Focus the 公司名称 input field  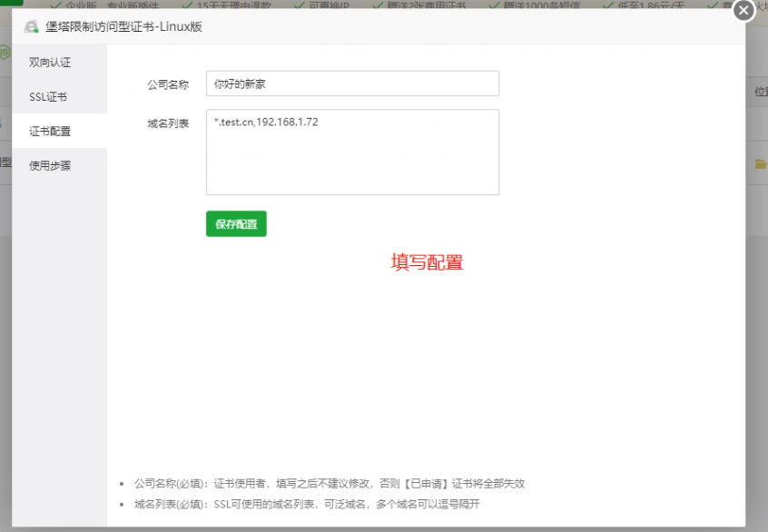[352, 84]
